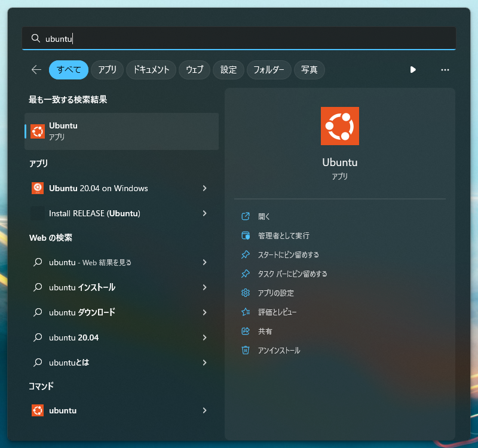
Task: Open the more options ellipsis menu
Action: click(x=445, y=70)
